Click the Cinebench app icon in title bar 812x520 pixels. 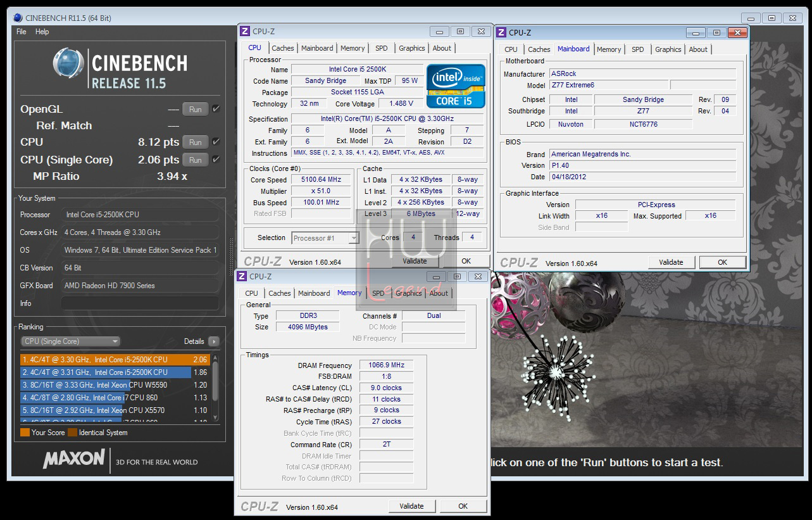17,18
